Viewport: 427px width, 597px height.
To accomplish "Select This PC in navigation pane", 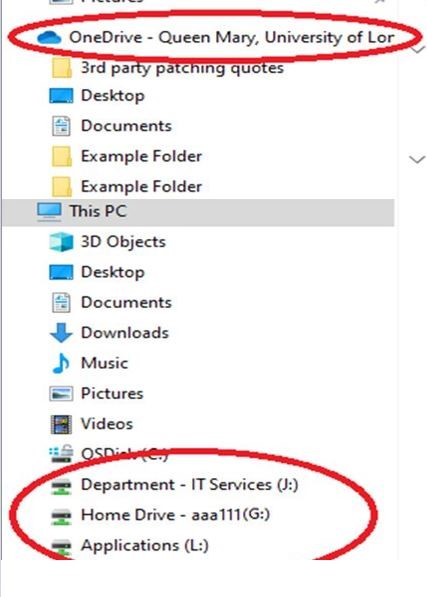I will (x=198, y=212).
